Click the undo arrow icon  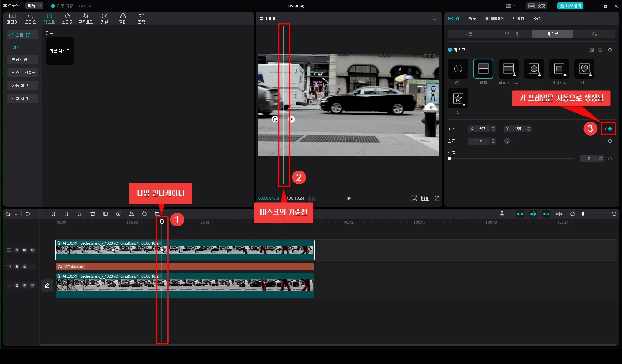[x=28, y=214]
